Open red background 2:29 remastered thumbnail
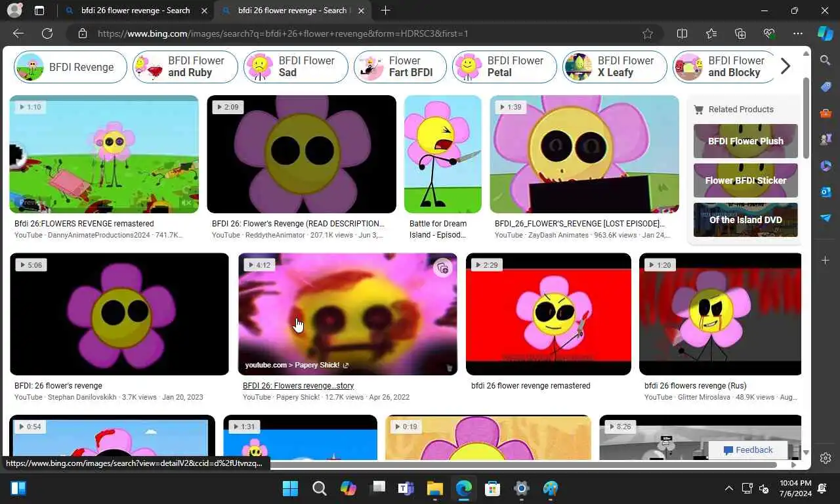Viewport: 840px width, 504px height. [549, 314]
